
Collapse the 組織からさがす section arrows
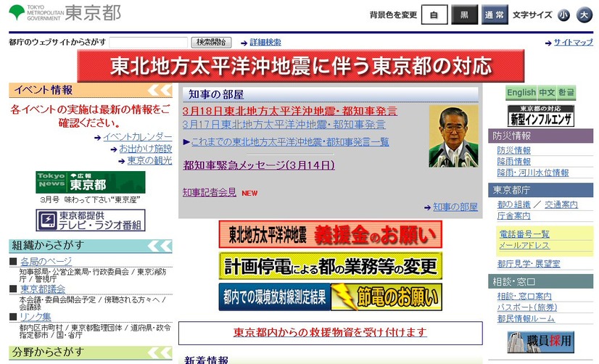click(x=160, y=246)
